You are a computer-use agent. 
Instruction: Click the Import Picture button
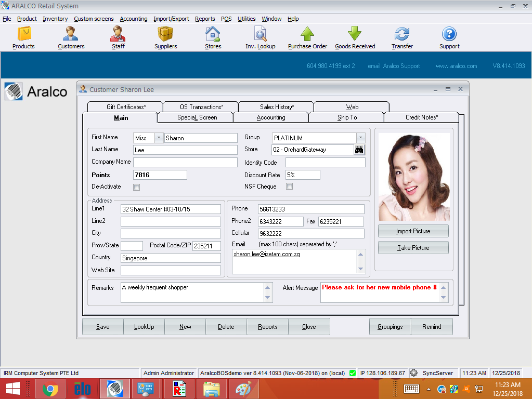point(413,231)
